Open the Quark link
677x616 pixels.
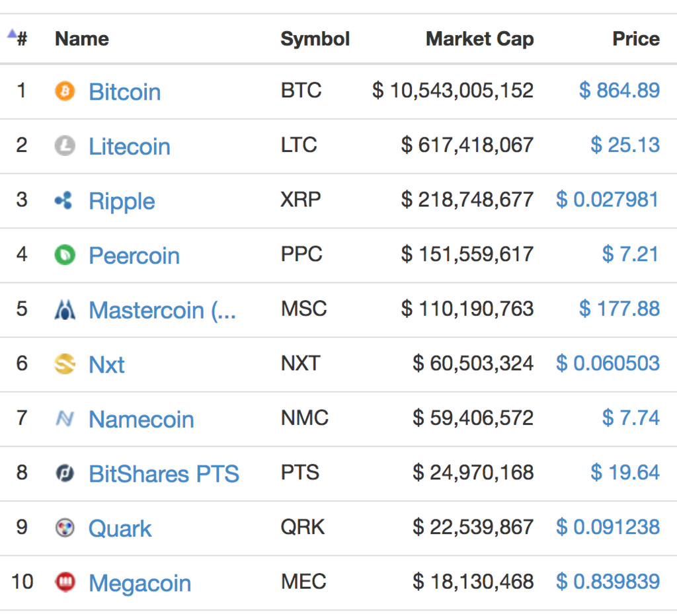120,529
